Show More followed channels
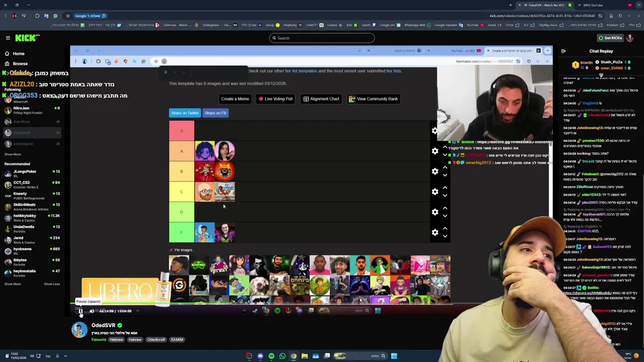 click(13, 154)
